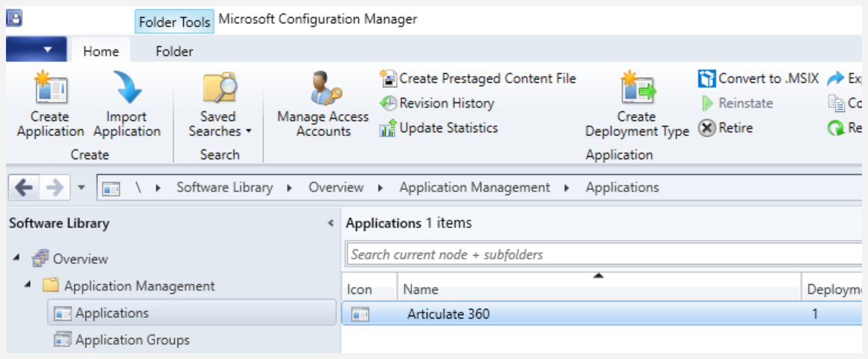Collapse the Software Library navigation pane
The height and width of the screenshot is (359, 868).
tap(331, 224)
